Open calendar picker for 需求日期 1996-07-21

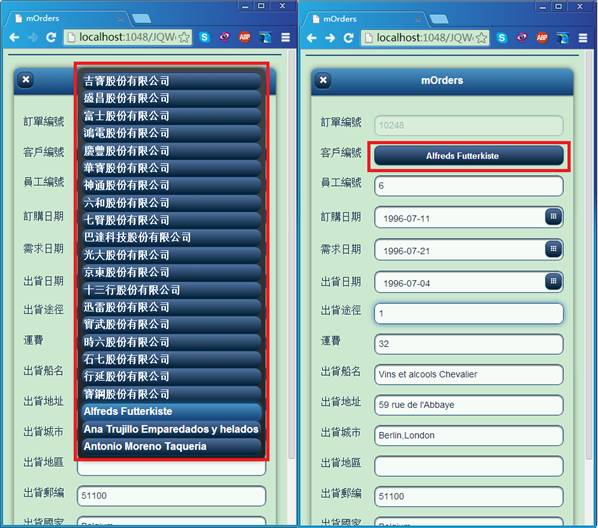pyautogui.click(x=553, y=249)
